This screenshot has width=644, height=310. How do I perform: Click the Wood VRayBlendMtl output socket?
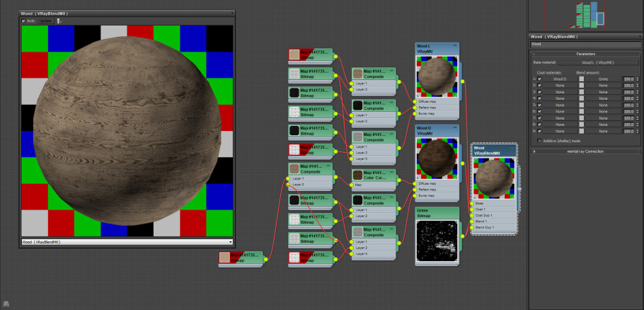coord(519,189)
